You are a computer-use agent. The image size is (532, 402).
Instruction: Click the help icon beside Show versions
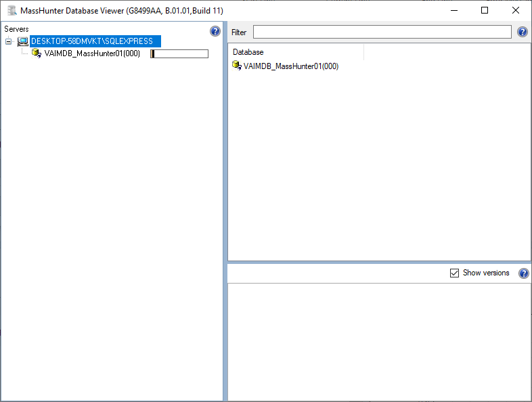(x=524, y=273)
